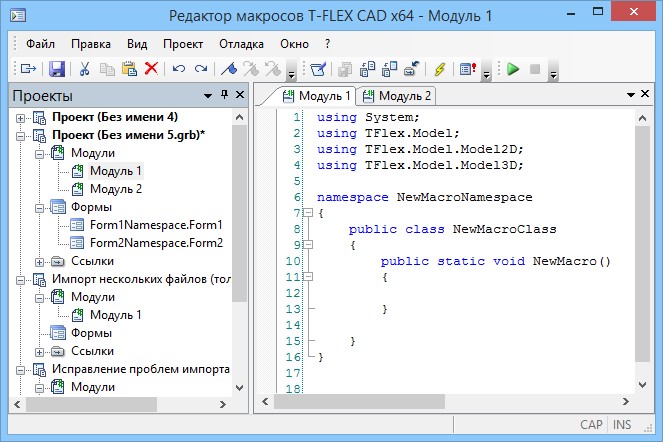Screen dimensions: 663x442
Task: Paste from clipboard using the toolbar icon
Action: (x=129, y=69)
